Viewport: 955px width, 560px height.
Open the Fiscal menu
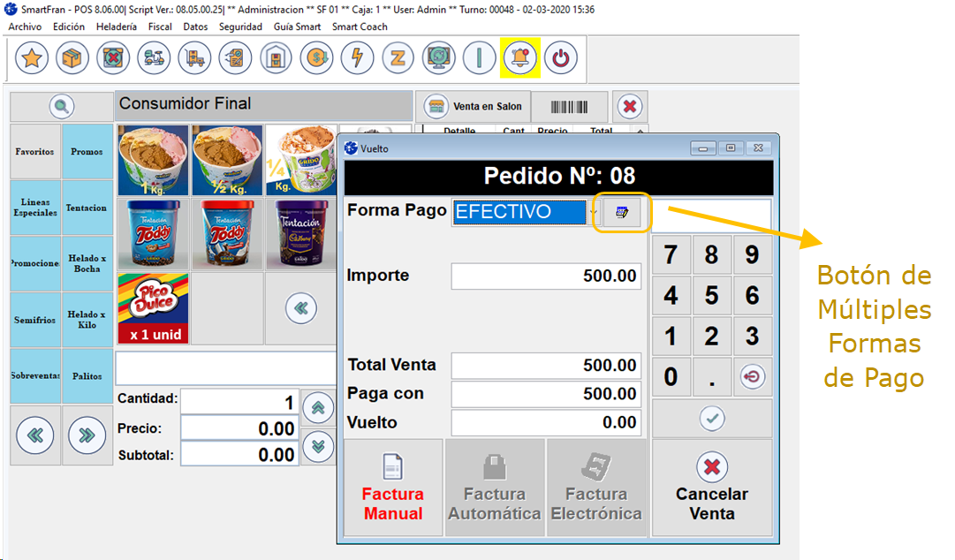pyautogui.click(x=160, y=27)
